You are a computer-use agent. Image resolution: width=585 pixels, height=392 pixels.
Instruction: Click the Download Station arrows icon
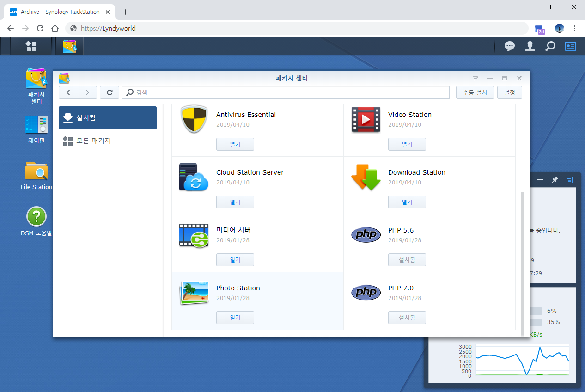(366, 177)
